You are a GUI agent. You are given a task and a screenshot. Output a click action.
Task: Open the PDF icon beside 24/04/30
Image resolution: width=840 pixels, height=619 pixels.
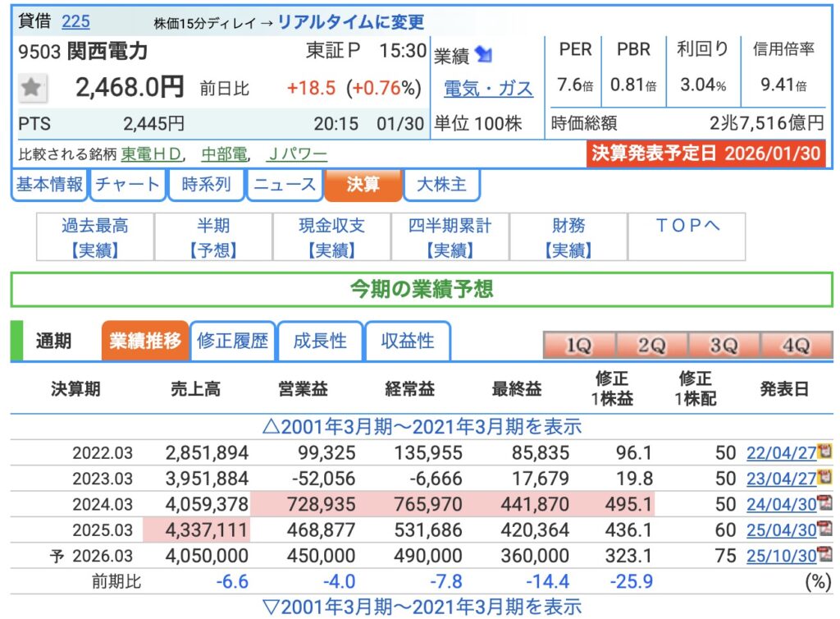[825, 504]
